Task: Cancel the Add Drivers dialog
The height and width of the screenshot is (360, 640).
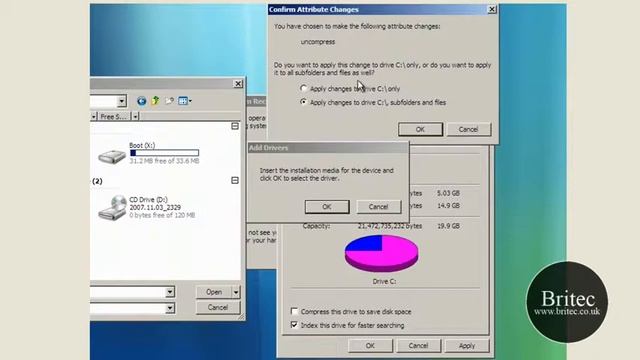Action: [378, 207]
